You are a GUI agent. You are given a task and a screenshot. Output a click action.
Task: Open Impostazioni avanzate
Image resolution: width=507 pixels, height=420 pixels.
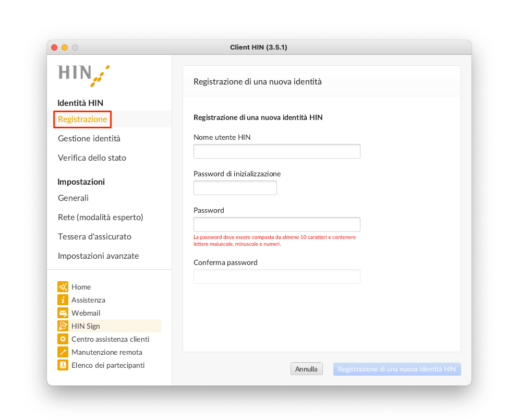tap(98, 256)
